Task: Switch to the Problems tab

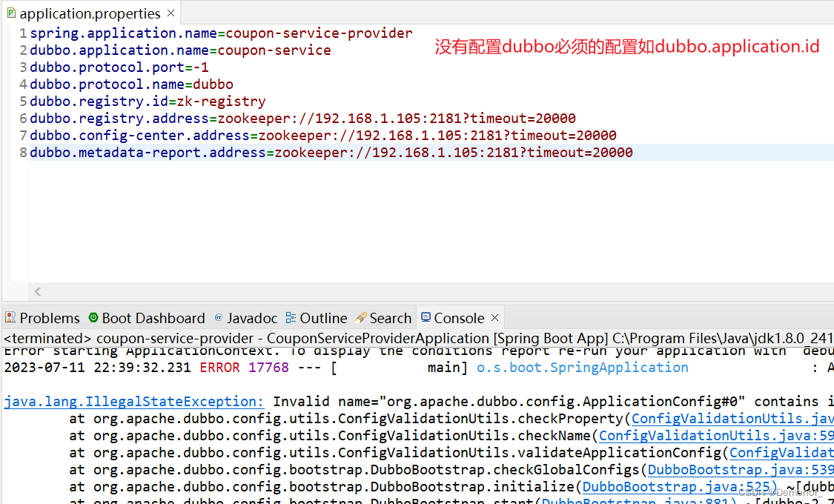Action: pyautogui.click(x=48, y=317)
